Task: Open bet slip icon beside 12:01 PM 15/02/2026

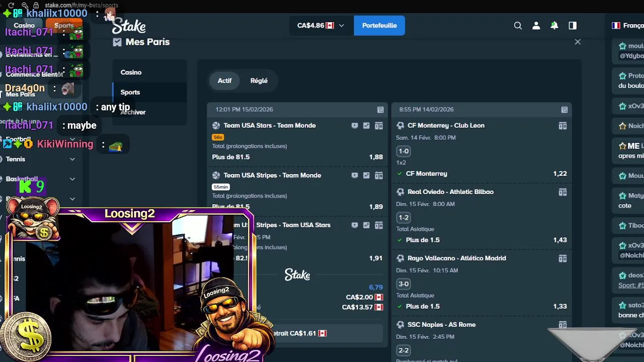Action: [380, 110]
